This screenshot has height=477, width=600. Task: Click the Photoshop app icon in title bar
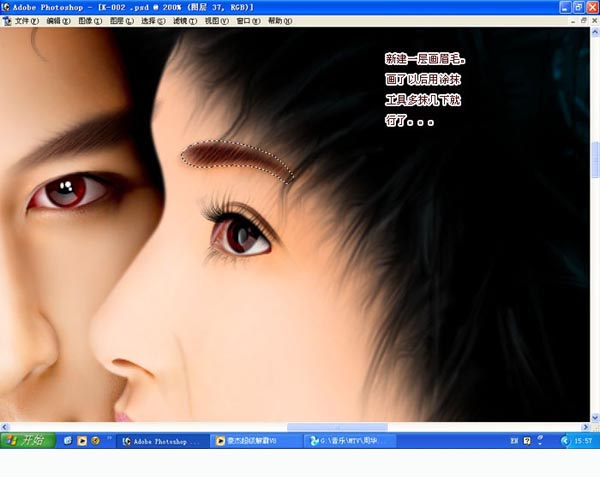5,7
